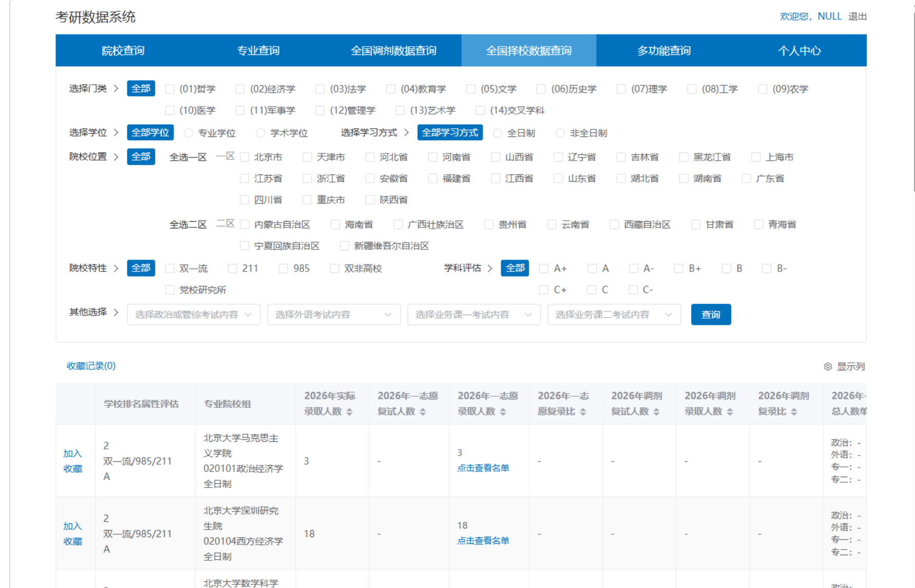The height and width of the screenshot is (588, 915).
Task: Sort by 2026年一志愿复试人数 column arrows
Action: coord(423,411)
